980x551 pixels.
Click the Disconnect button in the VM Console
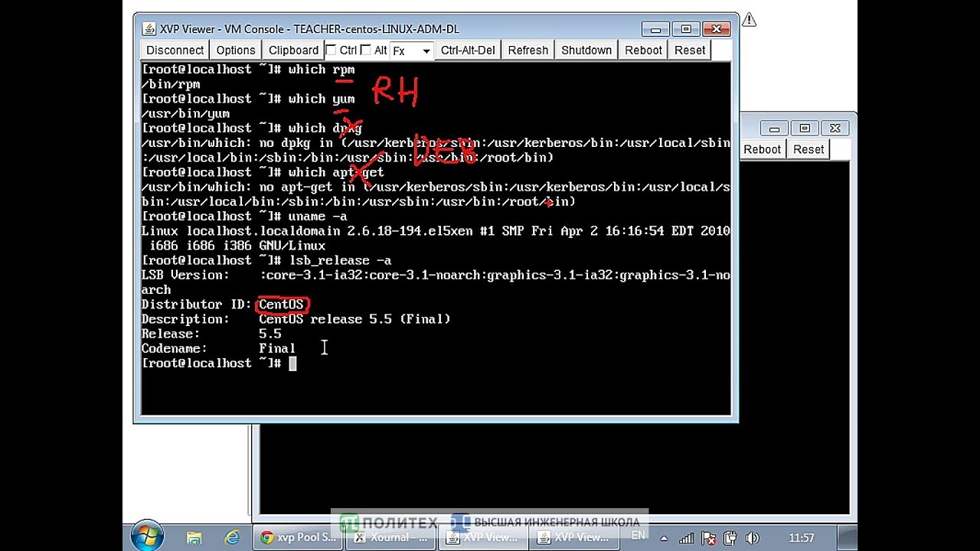click(x=175, y=50)
